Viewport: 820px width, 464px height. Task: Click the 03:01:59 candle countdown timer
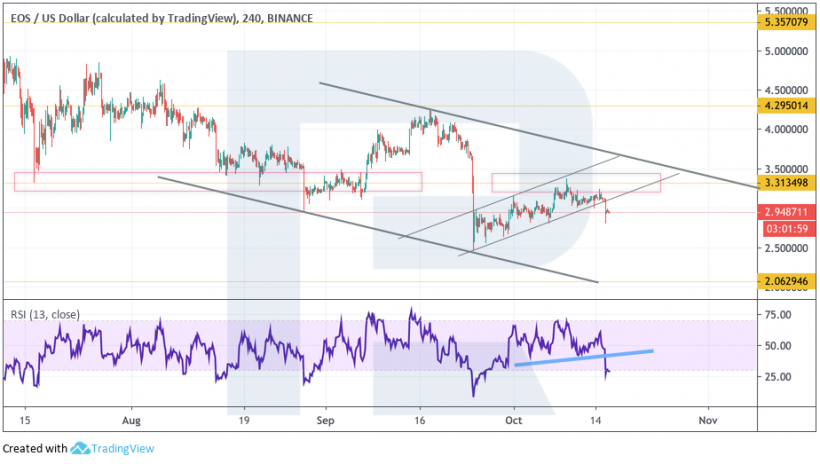click(x=786, y=229)
